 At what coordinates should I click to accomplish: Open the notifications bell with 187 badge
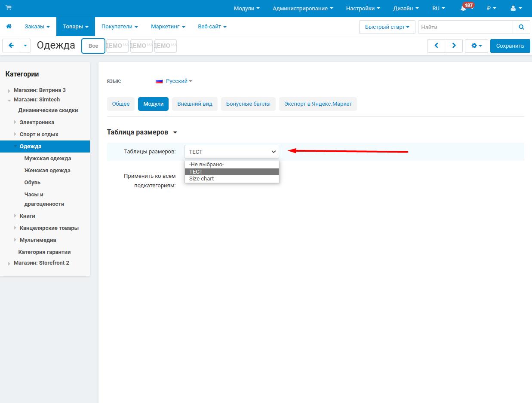pos(464,8)
